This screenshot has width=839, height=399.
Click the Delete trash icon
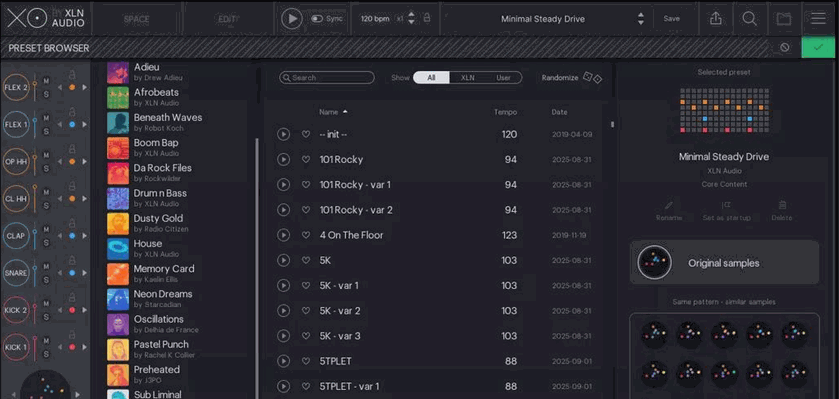782,205
